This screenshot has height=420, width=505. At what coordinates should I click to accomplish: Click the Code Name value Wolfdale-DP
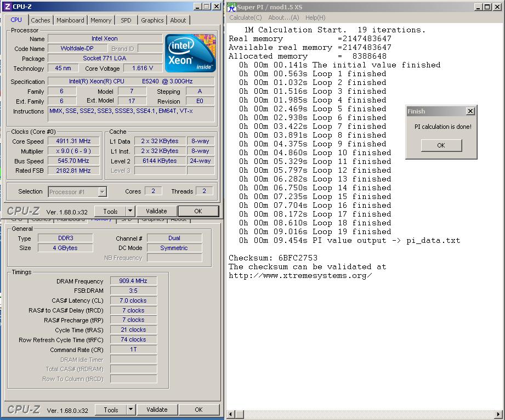(x=77, y=48)
